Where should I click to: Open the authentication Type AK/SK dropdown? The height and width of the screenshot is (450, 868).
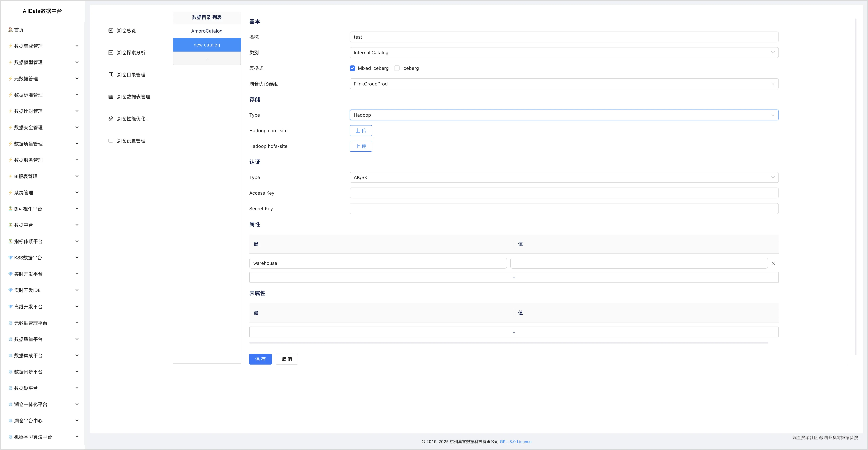pyautogui.click(x=564, y=178)
